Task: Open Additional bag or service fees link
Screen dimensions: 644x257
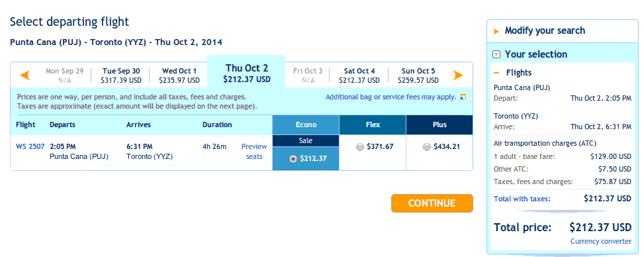Action: click(x=391, y=97)
